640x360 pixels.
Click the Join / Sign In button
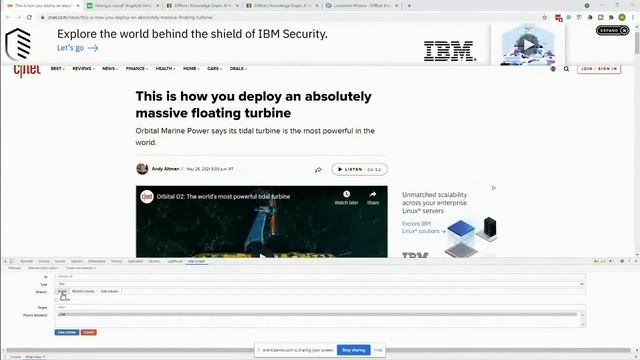pyautogui.click(x=599, y=69)
